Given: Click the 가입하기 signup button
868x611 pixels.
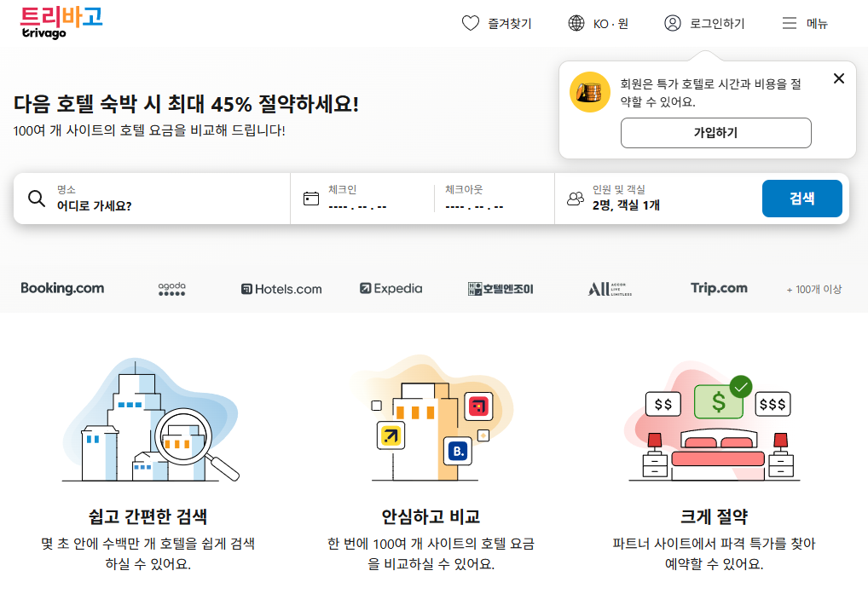Looking at the screenshot, I should tap(716, 133).
